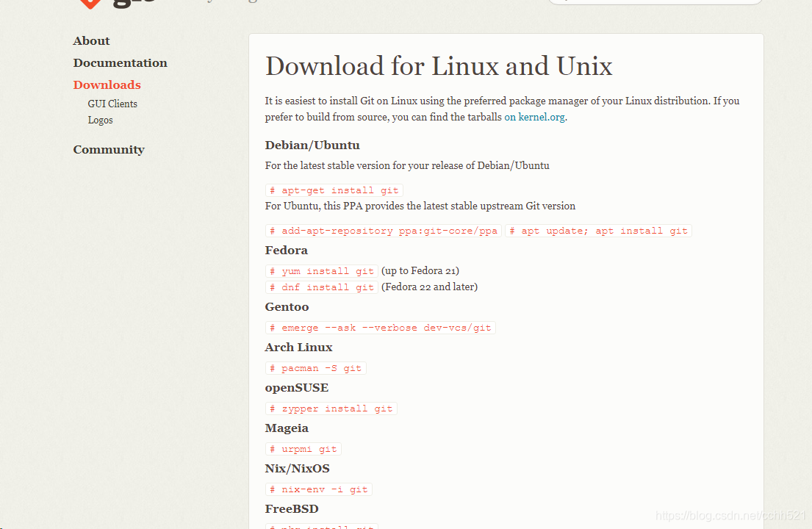The image size is (812, 529).
Task: Follow the 'on kernel.org' tarballs link
Action: tap(534, 117)
